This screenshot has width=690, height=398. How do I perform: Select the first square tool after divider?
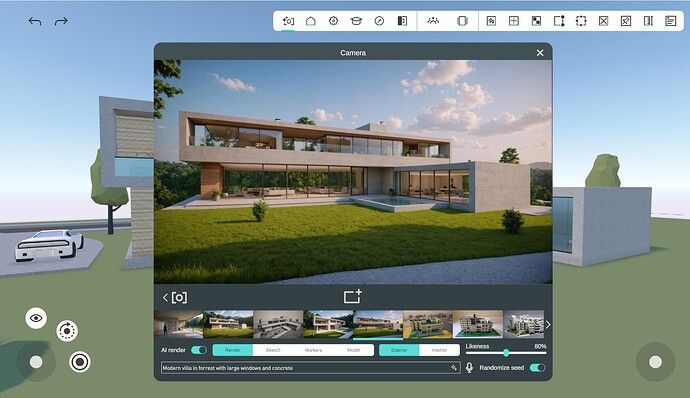click(x=491, y=21)
